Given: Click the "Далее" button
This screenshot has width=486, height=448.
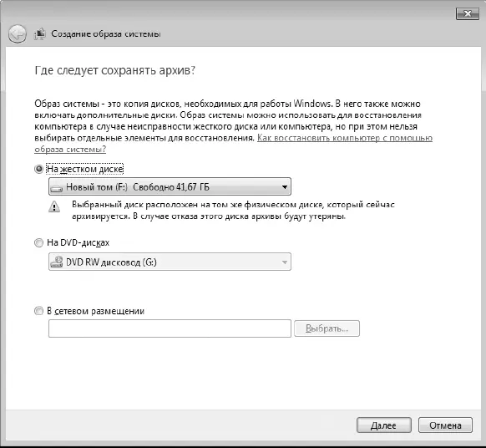Looking at the screenshot, I should [x=384, y=425].
